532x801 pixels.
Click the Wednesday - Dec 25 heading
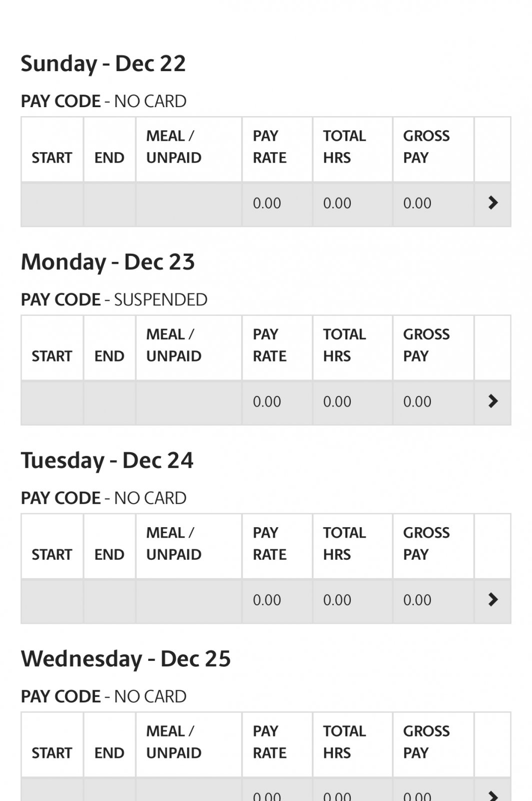126,658
